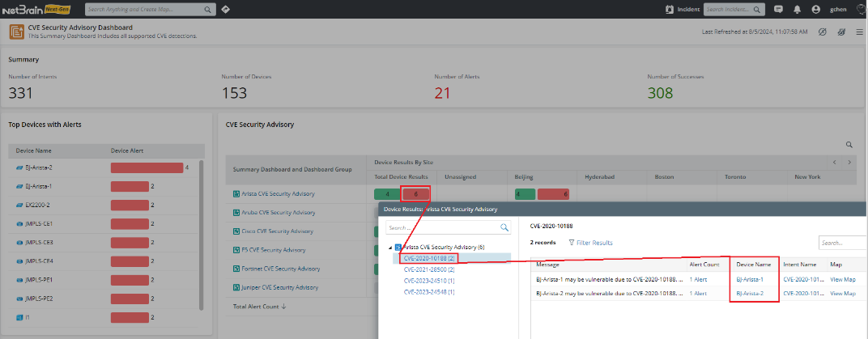Click icon beside Cisco CVE Security Advisory
868x339 pixels.
tap(236, 231)
